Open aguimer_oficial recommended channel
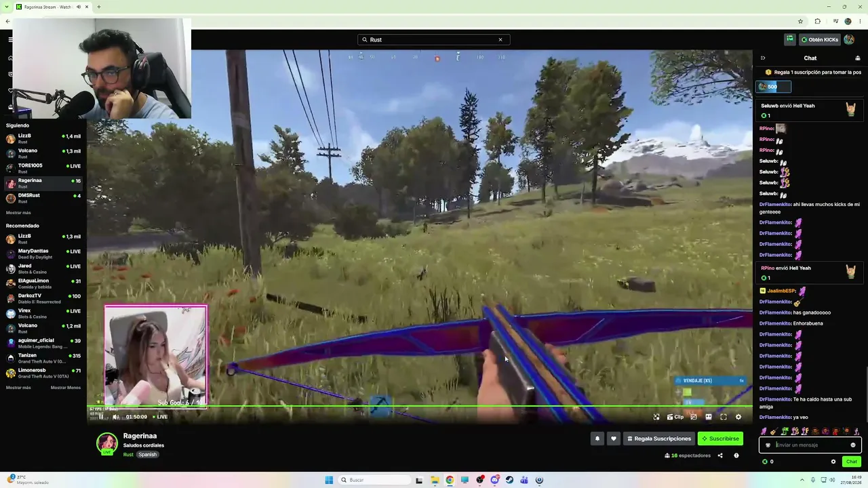Image resolution: width=868 pixels, height=488 pixels. (x=43, y=343)
